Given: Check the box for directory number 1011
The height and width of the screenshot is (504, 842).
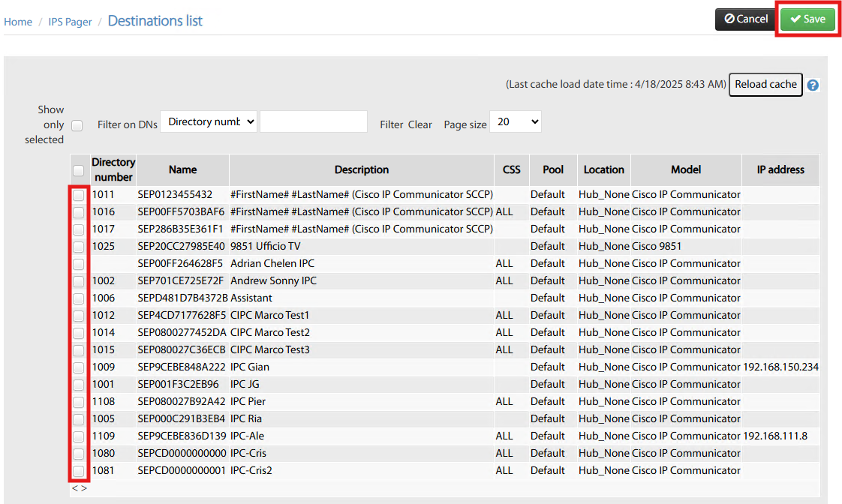Looking at the screenshot, I should [79, 195].
